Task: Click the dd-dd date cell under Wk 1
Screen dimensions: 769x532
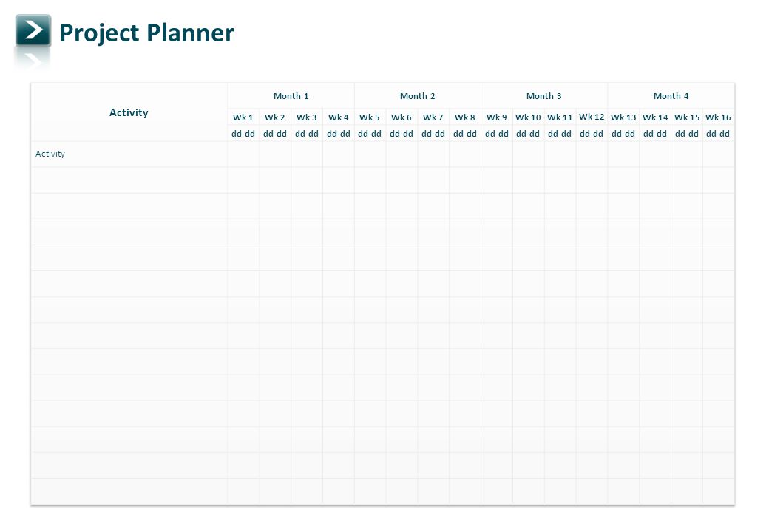Action: (x=243, y=134)
